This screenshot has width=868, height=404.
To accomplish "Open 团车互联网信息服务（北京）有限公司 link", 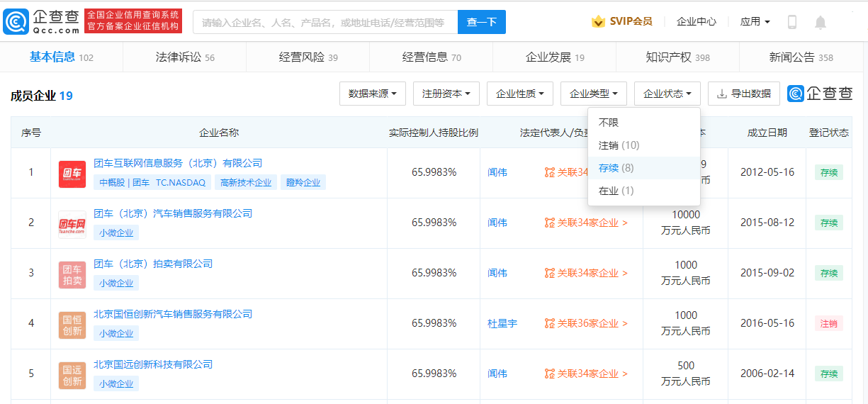I will click(178, 163).
